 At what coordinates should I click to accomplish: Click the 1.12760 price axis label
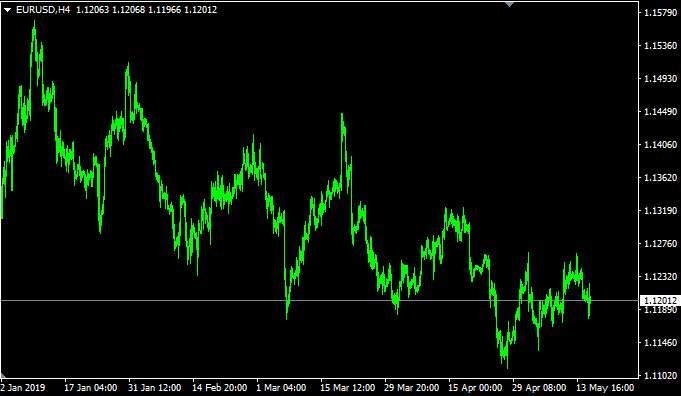(661, 244)
